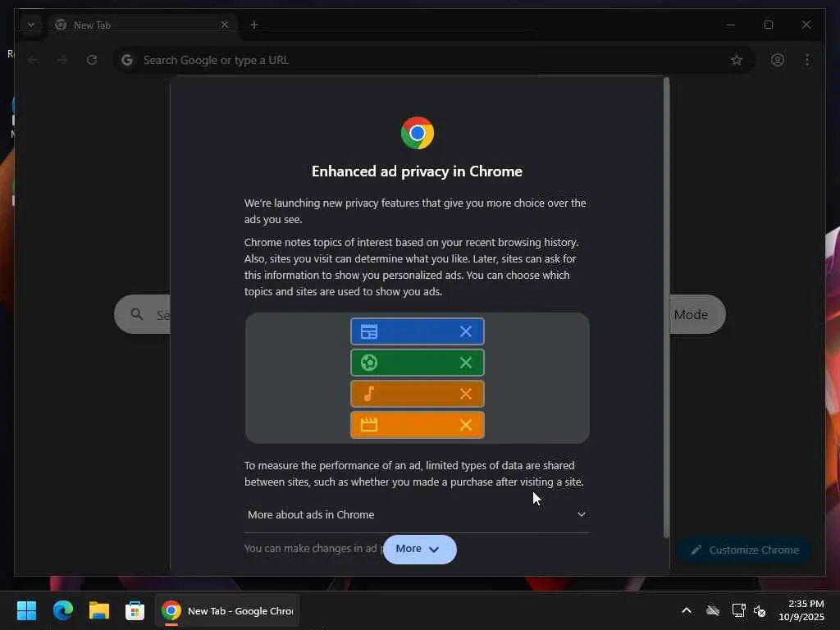Open Chrome's three-dot menu
The image size is (840, 630).
click(x=807, y=60)
